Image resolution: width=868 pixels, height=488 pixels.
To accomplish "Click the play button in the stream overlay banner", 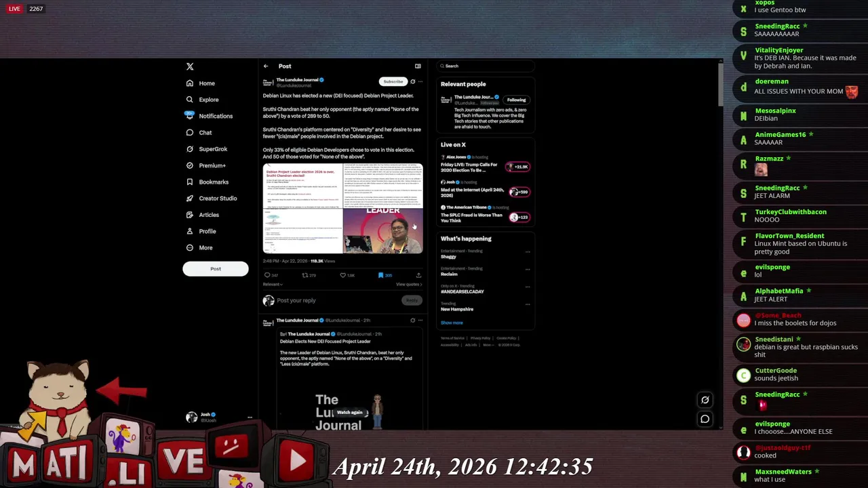I will [298, 462].
